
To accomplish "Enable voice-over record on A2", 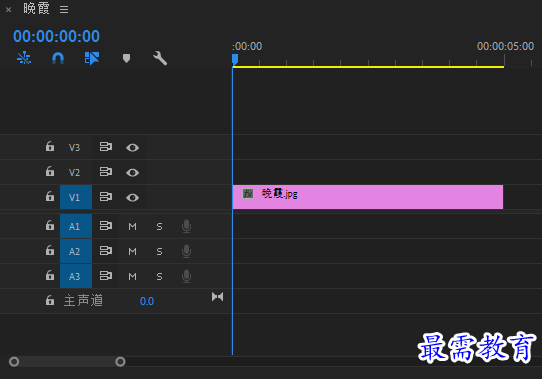I will click(x=186, y=251).
